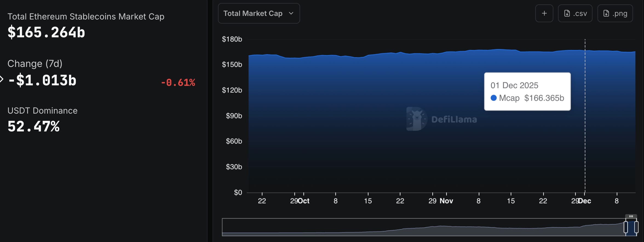Export the chart as .png

click(x=615, y=13)
